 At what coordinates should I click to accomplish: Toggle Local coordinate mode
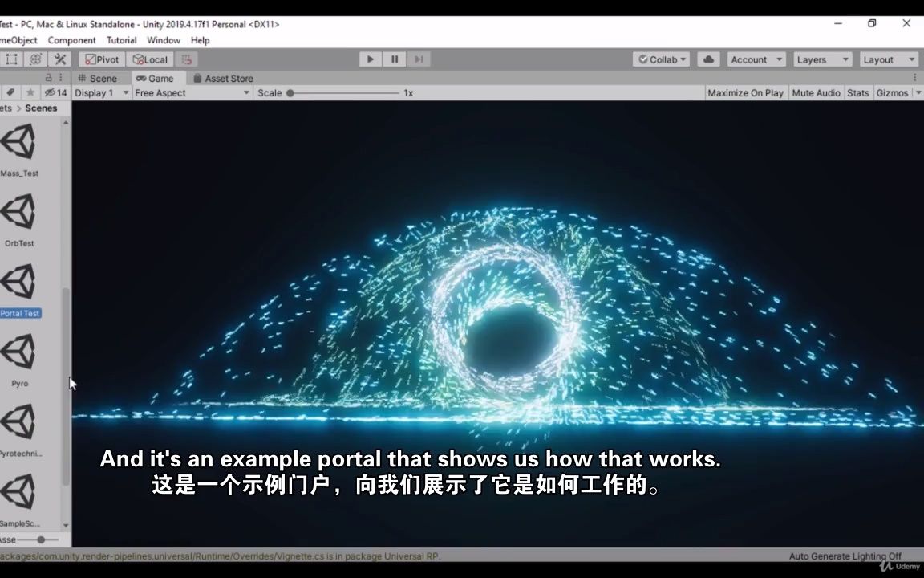coord(151,59)
